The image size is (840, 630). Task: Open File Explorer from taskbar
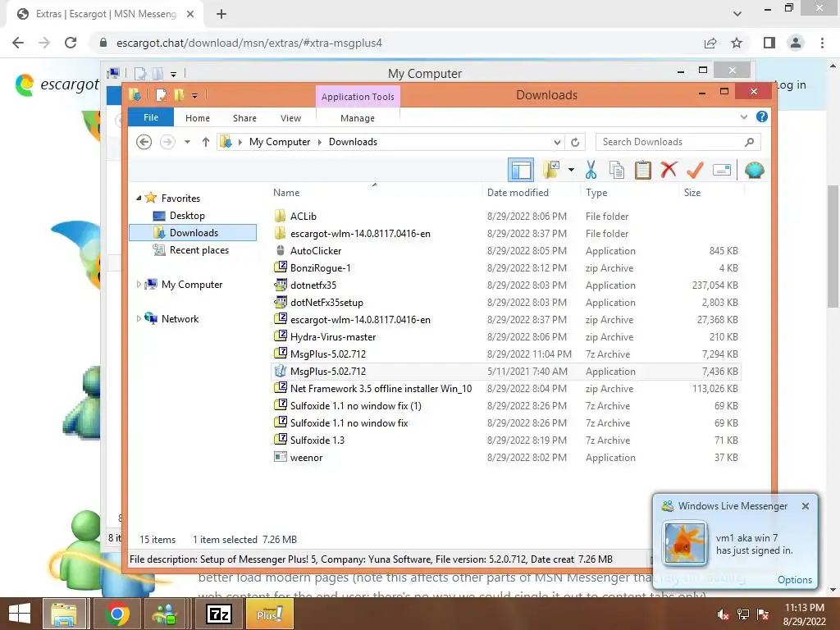tap(64, 614)
